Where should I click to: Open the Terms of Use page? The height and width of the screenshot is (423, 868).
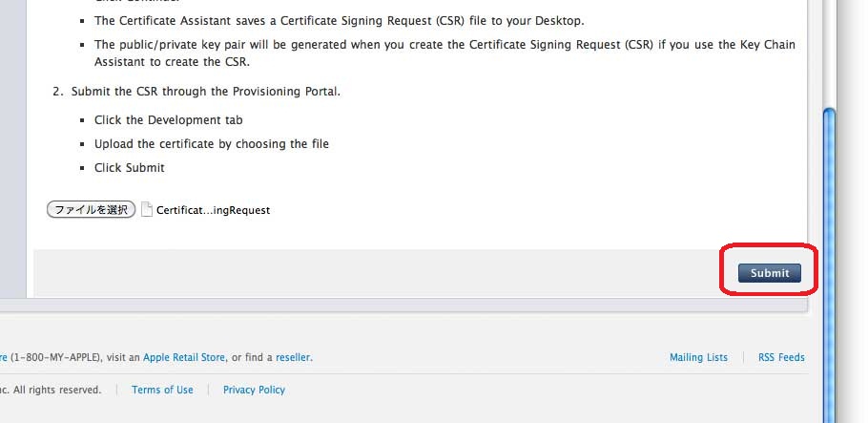[162, 390]
